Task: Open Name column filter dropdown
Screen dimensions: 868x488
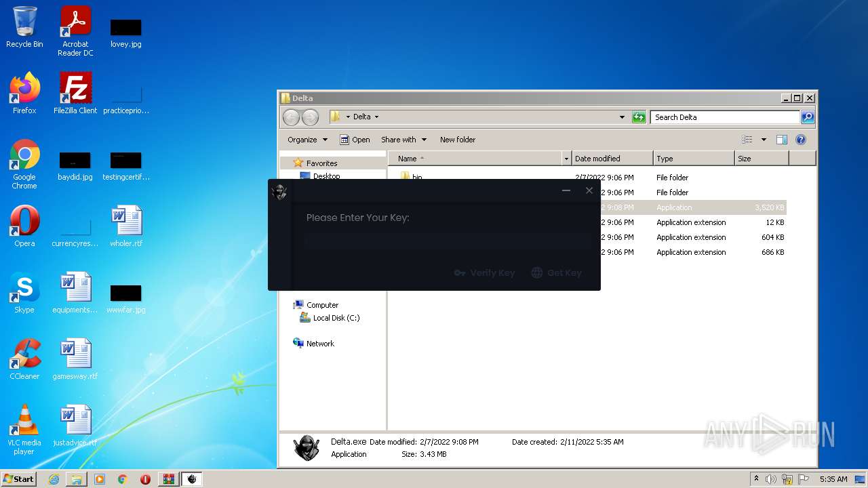Action: point(566,159)
